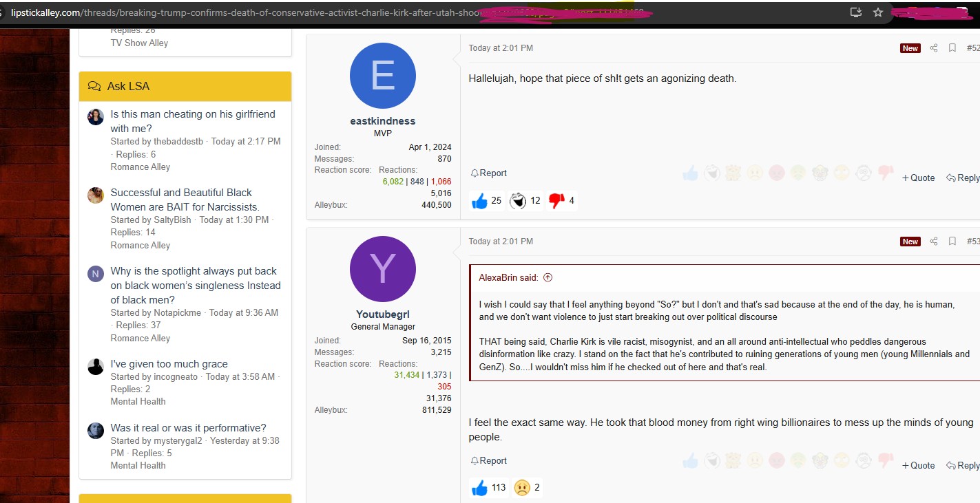The height and width of the screenshot is (503, 980).
Task: Open thread 'Was it real or was it performative?'
Action: (x=188, y=428)
